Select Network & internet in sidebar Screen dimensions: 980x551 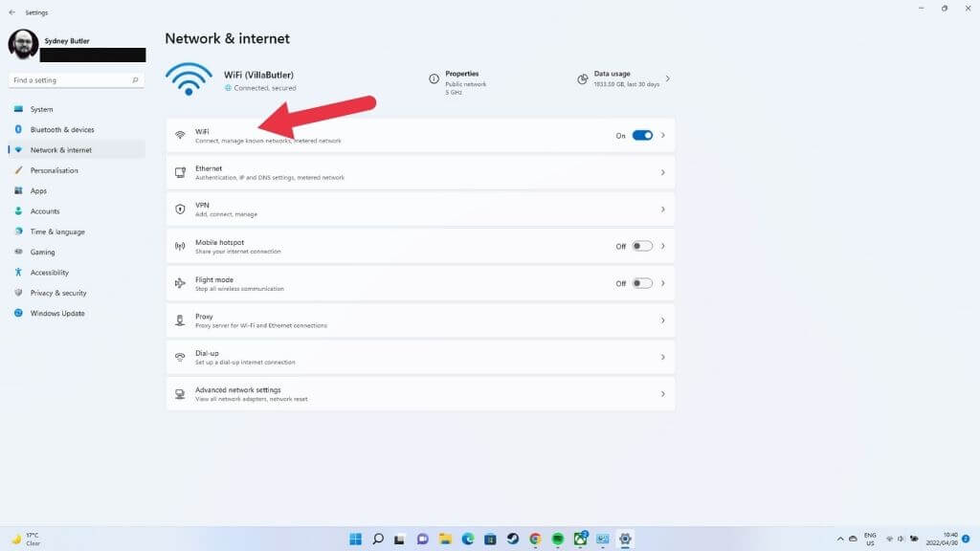77,150
